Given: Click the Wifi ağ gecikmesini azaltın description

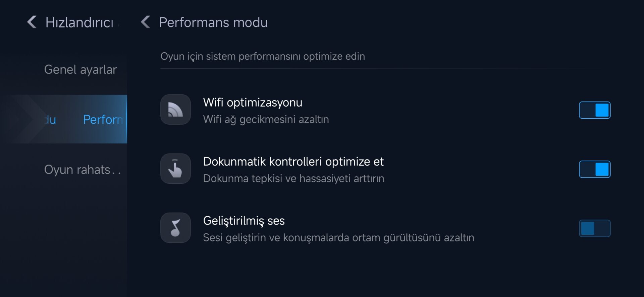Looking at the screenshot, I should tap(266, 119).
